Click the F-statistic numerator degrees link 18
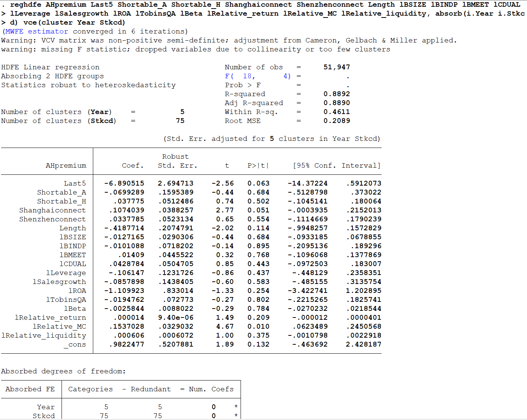Viewport: 527px width, 420px height. point(247,76)
